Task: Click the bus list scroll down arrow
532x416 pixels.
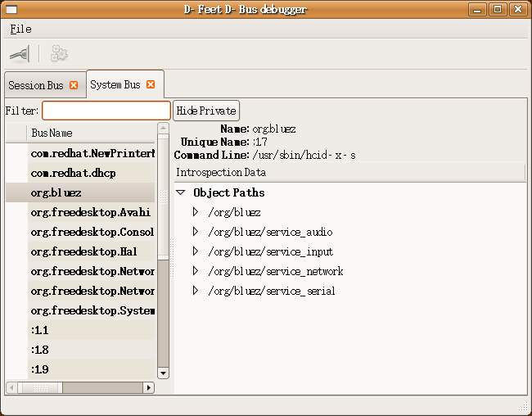Action: coord(163,373)
